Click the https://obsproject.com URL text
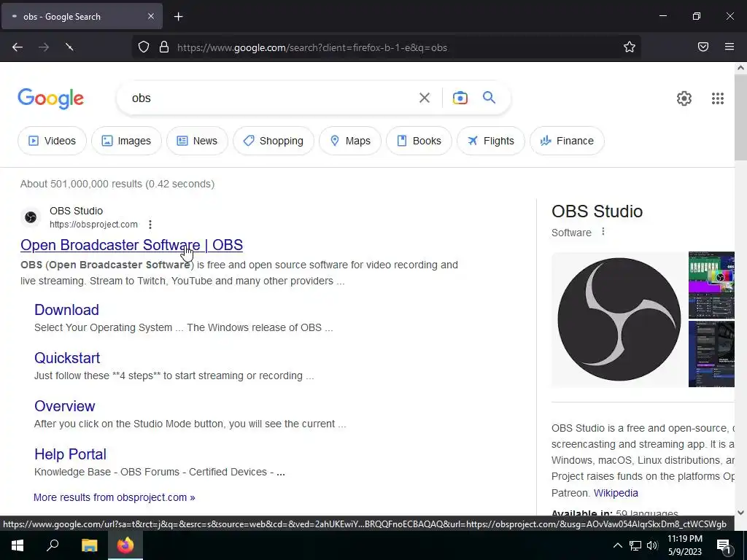The width and height of the screenshot is (747, 560). (x=93, y=225)
